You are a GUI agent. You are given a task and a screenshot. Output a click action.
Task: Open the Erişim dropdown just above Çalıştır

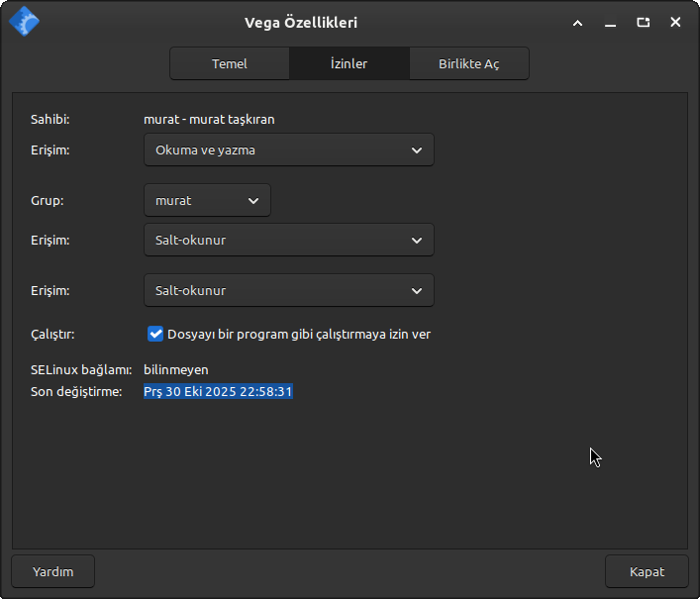(x=288, y=290)
